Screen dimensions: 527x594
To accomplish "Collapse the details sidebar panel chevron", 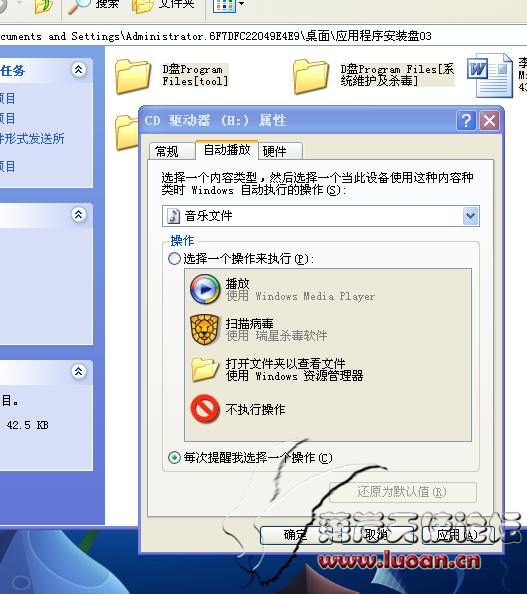I will point(78,371).
